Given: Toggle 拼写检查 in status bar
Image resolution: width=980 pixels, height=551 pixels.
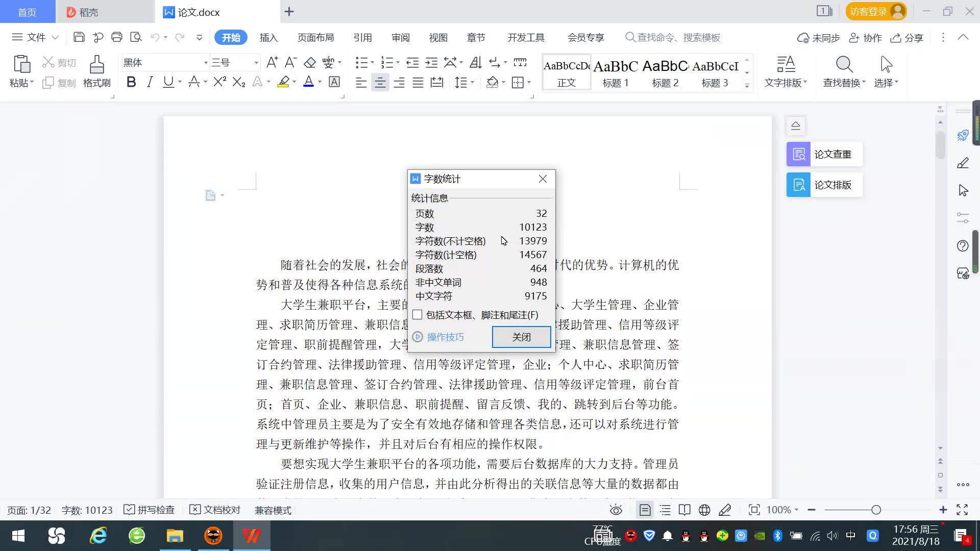Looking at the screenshot, I should pyautogui.click(x=150, y=510).
